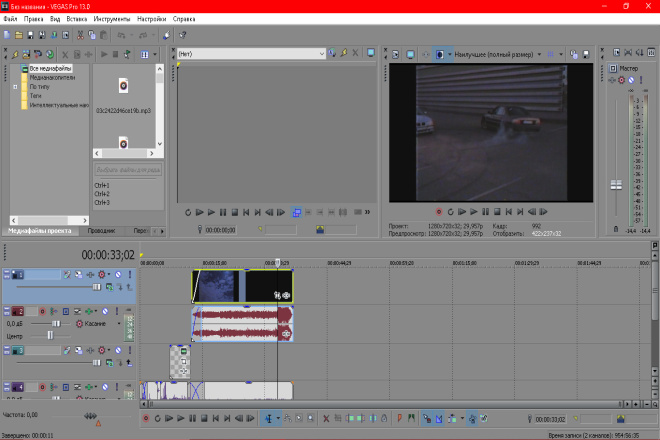
Task: Toggle Automatic crossfades in the timeline toolbar
Action: click(x=439, y=418)
